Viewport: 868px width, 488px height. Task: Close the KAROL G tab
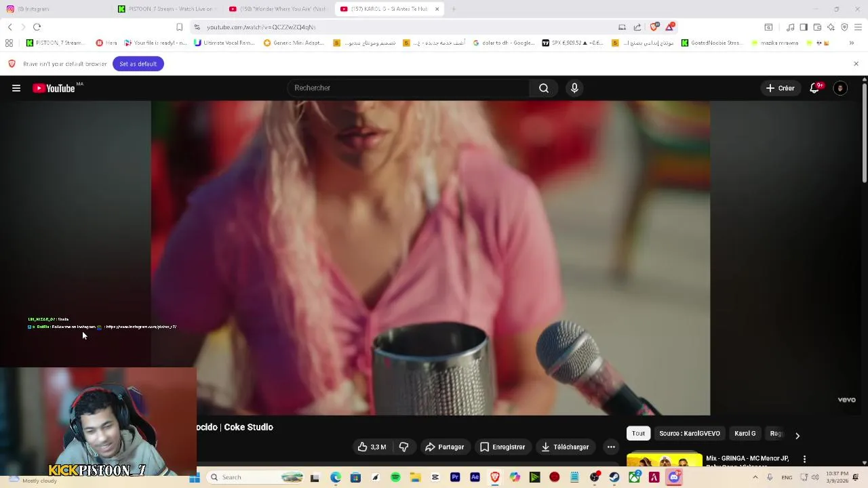(x=437, y=9)
